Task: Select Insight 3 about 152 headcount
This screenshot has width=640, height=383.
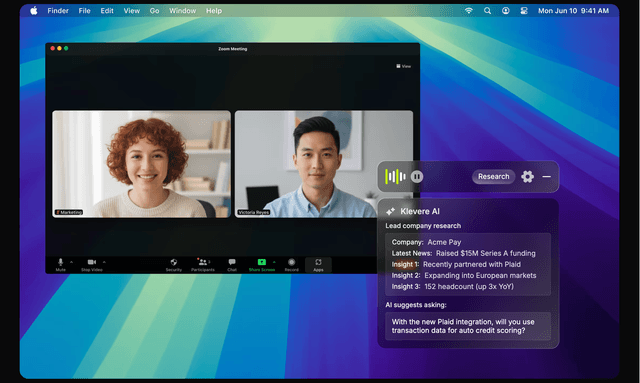Action: pyautogui.click(x=453, y=286)
